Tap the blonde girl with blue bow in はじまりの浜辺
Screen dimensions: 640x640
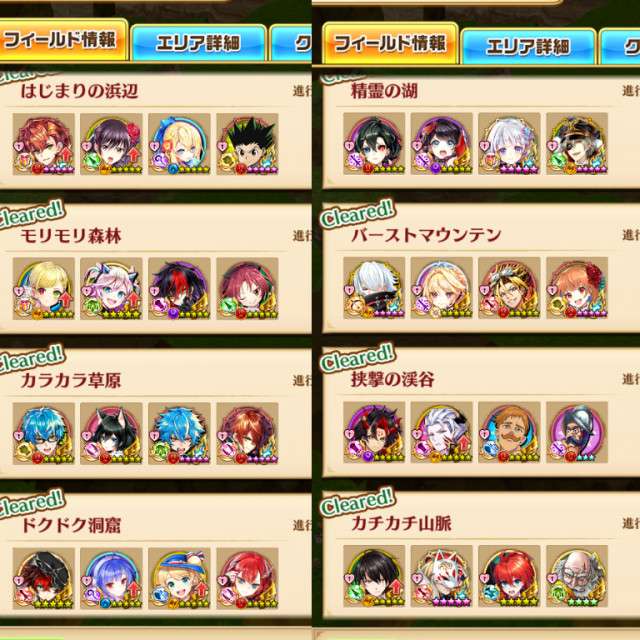click(x=179, y=144)
